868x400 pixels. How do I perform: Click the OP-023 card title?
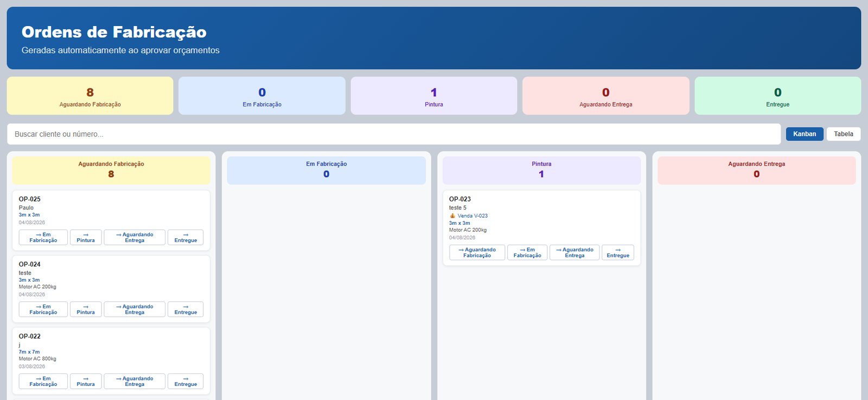[460, 199]
